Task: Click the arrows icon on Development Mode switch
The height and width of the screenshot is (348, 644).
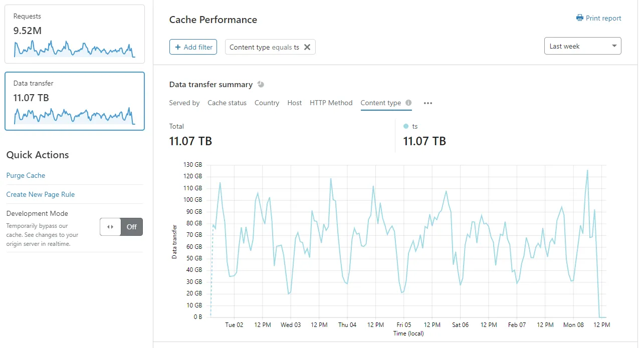Action: click(x=110, y=226)
